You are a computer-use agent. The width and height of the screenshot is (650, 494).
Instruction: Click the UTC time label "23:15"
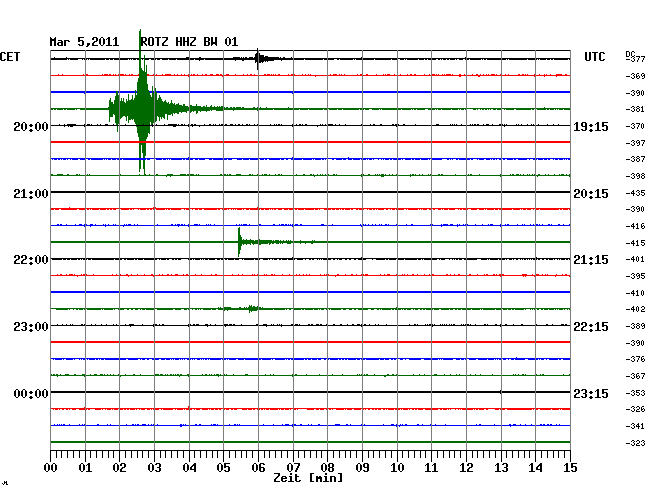591,393
